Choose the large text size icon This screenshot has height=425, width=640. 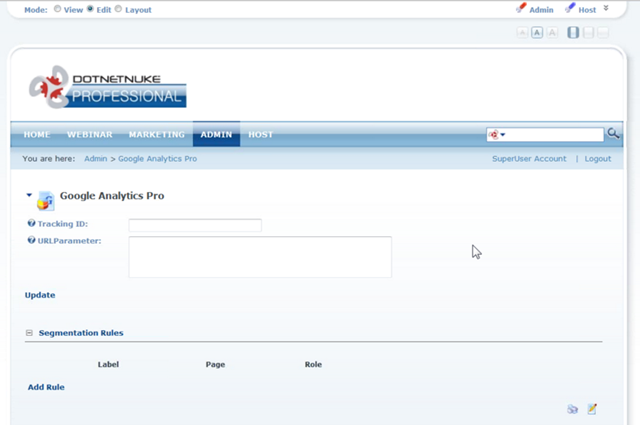[552, 32]
